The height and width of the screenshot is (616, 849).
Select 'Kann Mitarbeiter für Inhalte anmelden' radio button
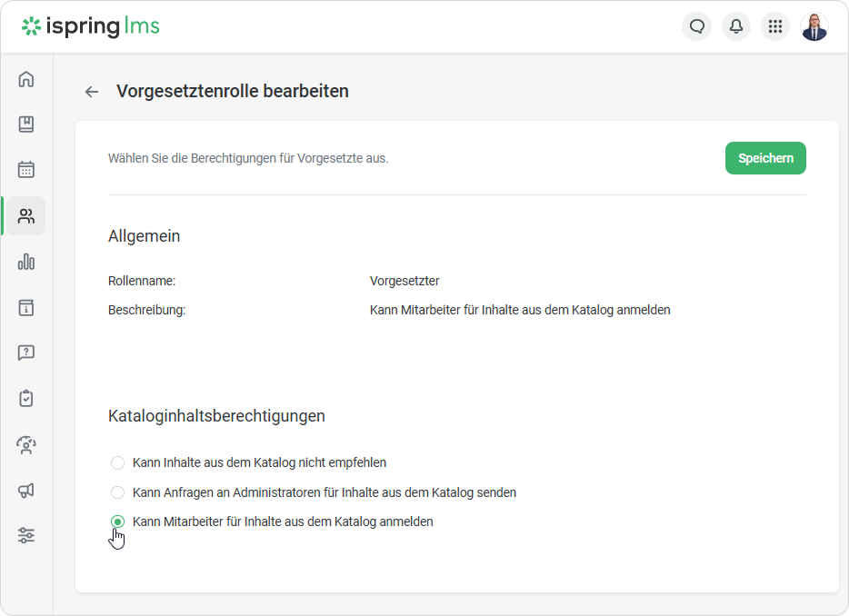coord(117,522)
